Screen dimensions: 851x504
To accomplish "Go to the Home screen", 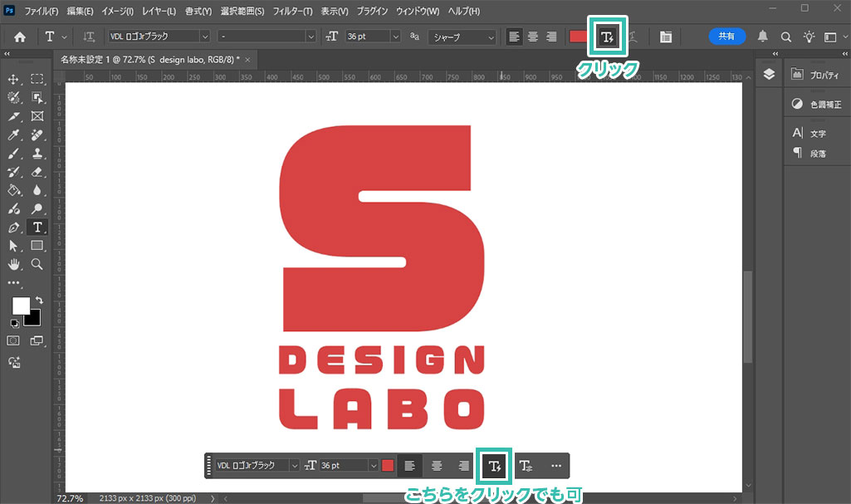I will pyautogui.click(x=20, y=37).
